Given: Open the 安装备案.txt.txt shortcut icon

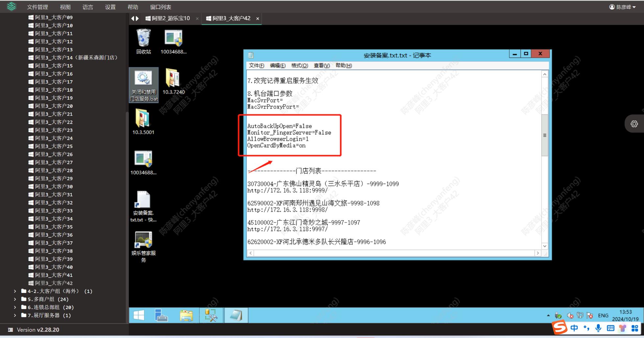Looking at the screenshot, I should point(144,206).
